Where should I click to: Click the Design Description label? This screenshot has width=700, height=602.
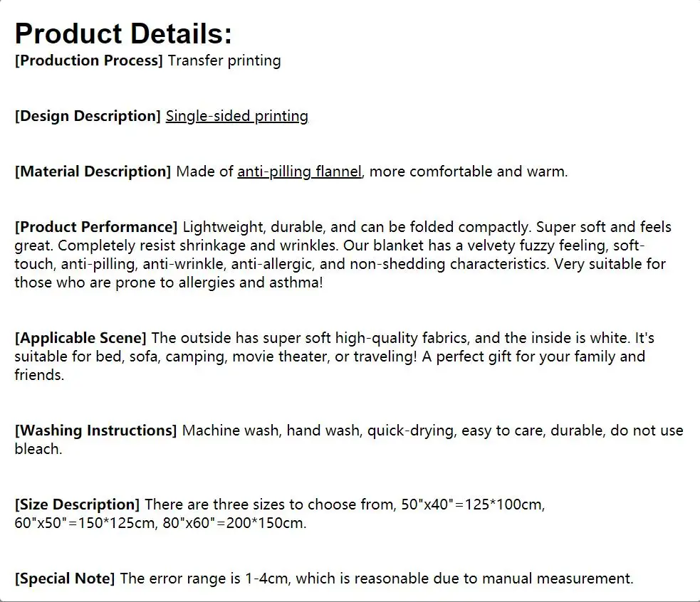click(x=88, y=116)
